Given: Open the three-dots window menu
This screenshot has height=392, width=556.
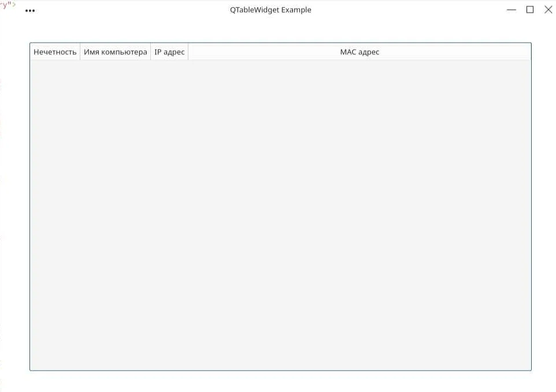Looking at the screenshot, I should pos(30,10).
